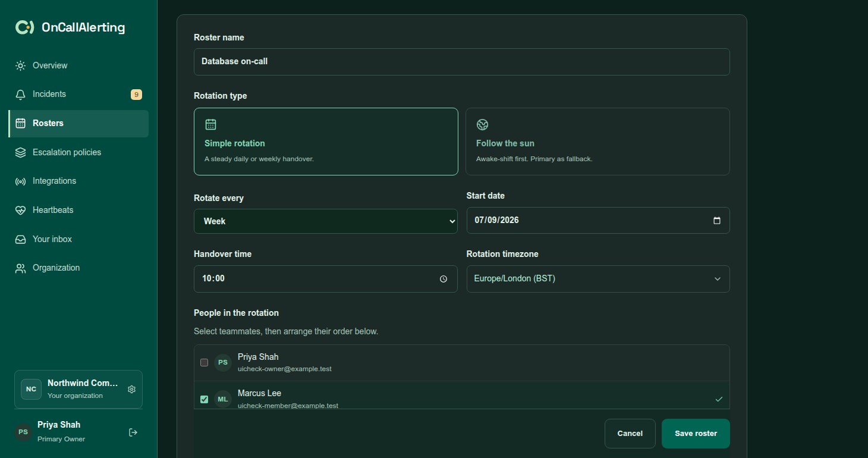This screenshot has height=458, width=868.
Task: Click Save roster
Action: [696, 434]
